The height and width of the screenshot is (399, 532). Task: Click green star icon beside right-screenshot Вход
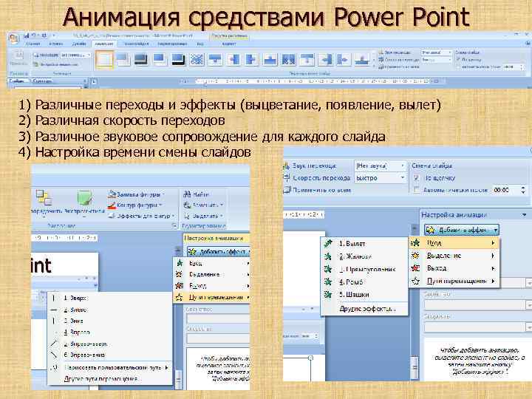415,243
